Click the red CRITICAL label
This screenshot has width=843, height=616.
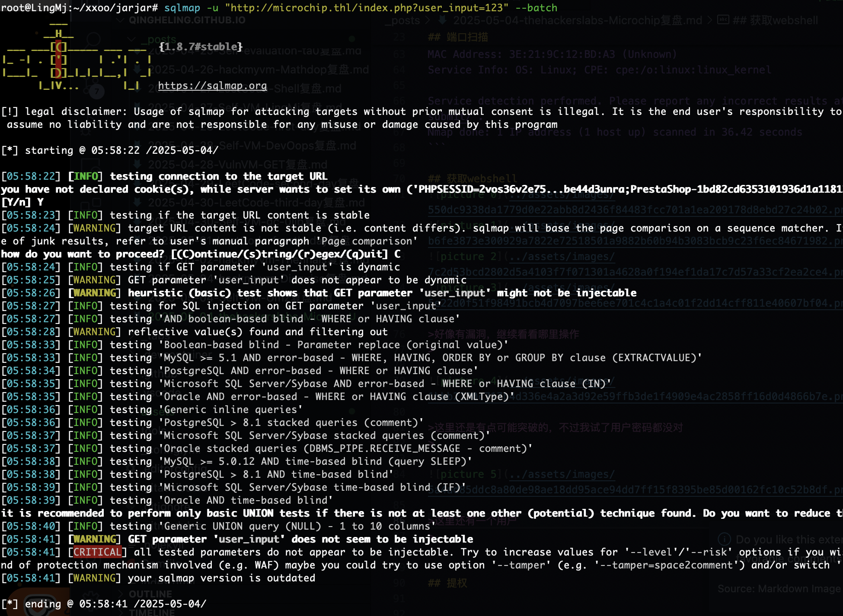click(x=97, y=552)
